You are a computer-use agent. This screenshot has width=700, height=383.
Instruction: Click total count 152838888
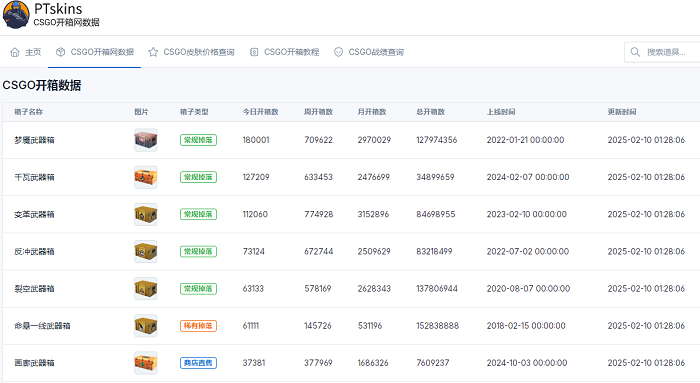(x=438, y=325)
